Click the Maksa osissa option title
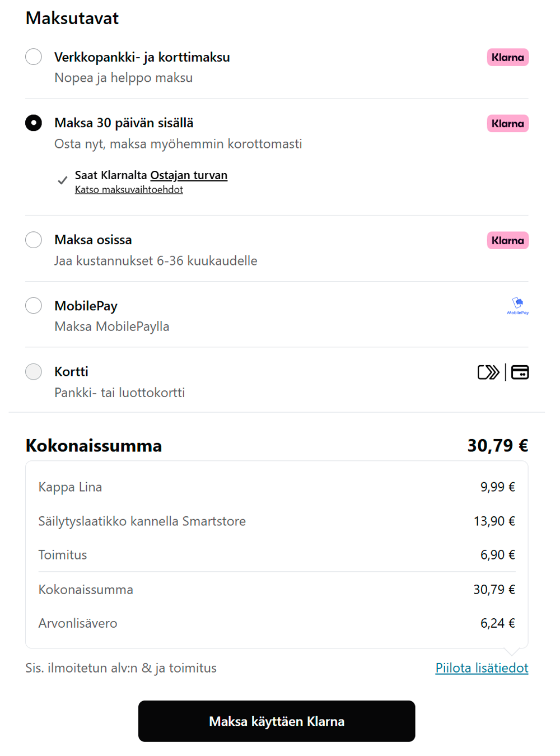This screenshot has height=756, width=560. point(93,240)
